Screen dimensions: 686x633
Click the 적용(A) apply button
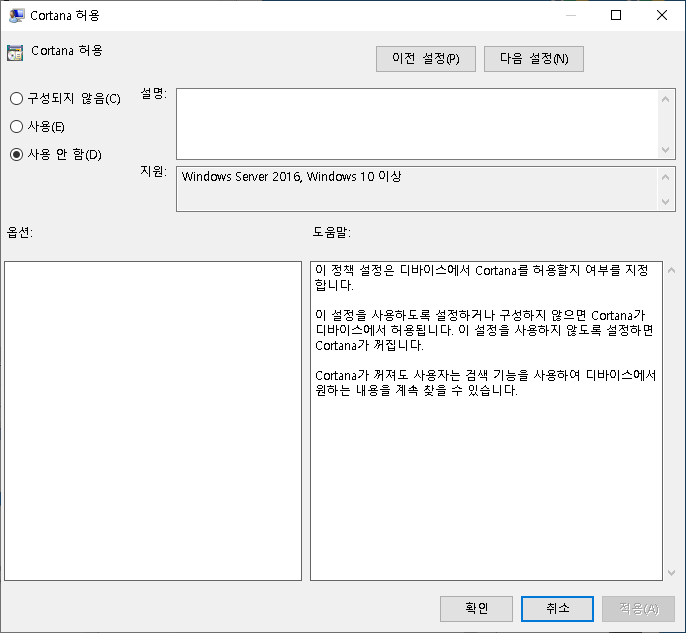(639, 609)
